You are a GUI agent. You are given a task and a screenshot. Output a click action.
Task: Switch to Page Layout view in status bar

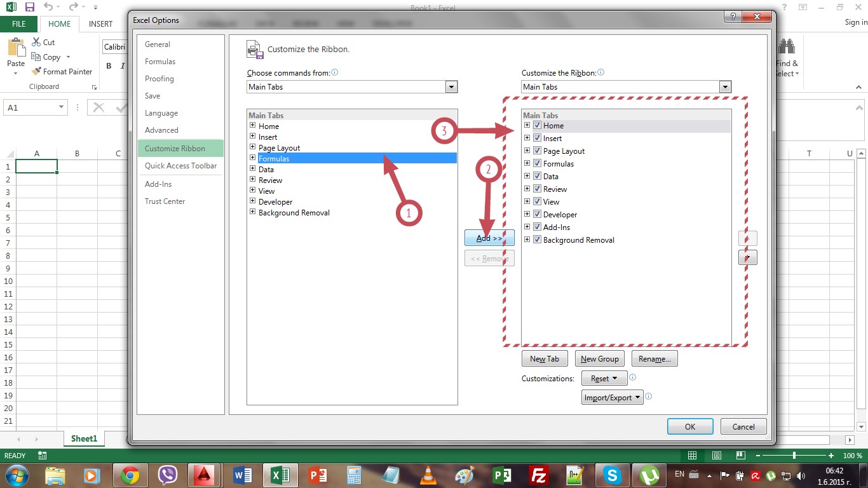point(716,456)
